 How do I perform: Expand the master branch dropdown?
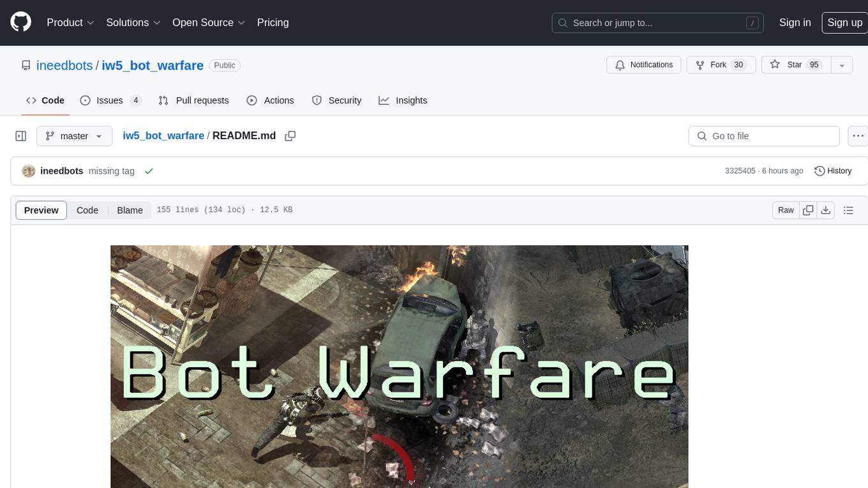74,136
